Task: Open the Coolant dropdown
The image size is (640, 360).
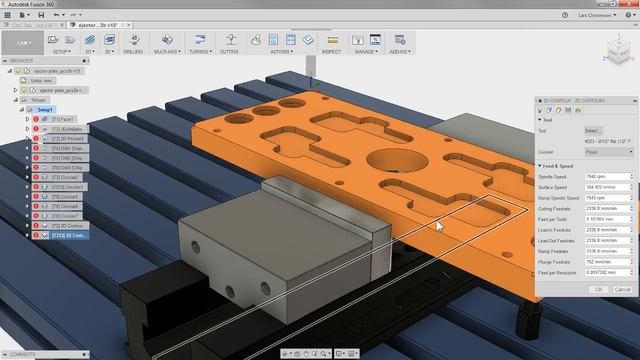Action: click(x=609, y=152)
